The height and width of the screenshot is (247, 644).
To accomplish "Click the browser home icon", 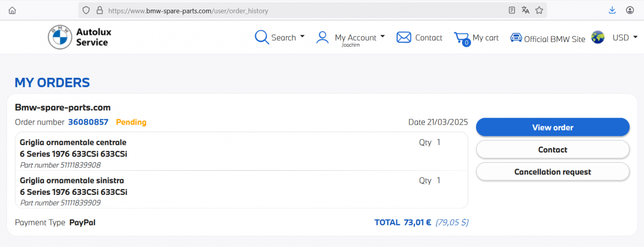I will click(12, 10).
